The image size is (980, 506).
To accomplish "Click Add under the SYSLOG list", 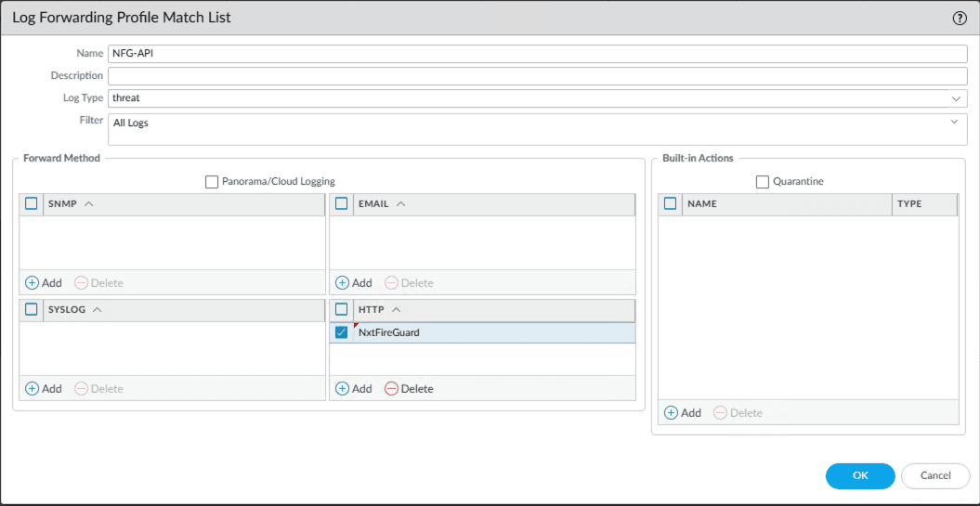I will tap(43, 389).
